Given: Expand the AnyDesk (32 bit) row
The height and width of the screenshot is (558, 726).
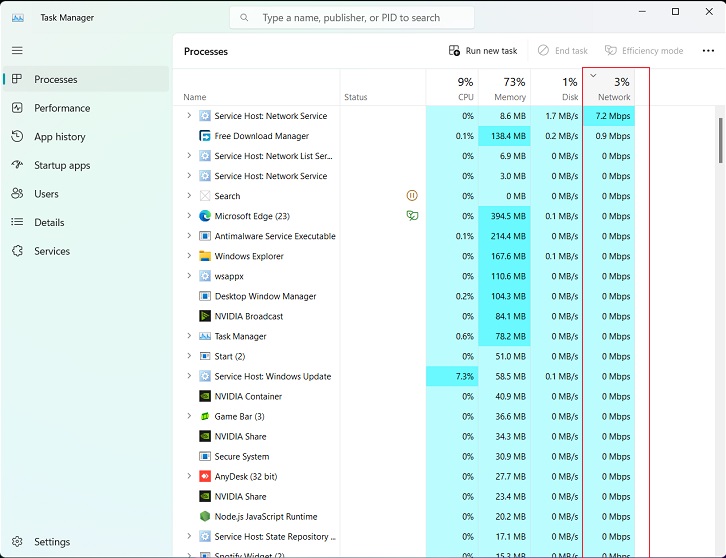Looking at the screenshot, I should (x=189, y=476).
